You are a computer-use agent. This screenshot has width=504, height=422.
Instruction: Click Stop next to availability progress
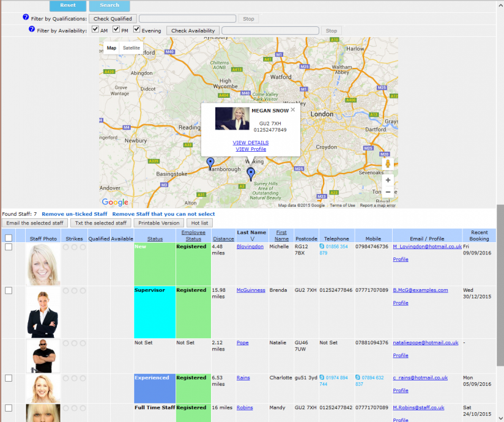pos(332,31)
